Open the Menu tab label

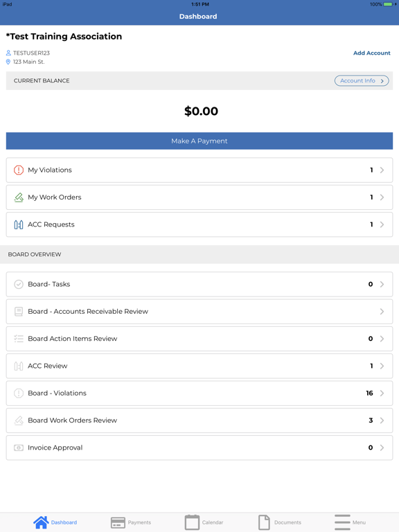[x=359, y=522]
